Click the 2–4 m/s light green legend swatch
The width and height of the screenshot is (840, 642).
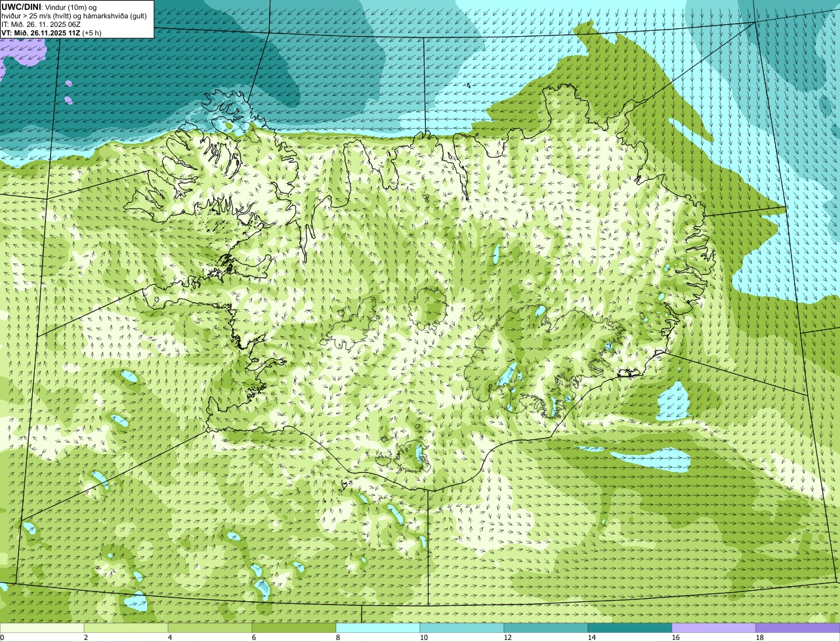point(126,628)
